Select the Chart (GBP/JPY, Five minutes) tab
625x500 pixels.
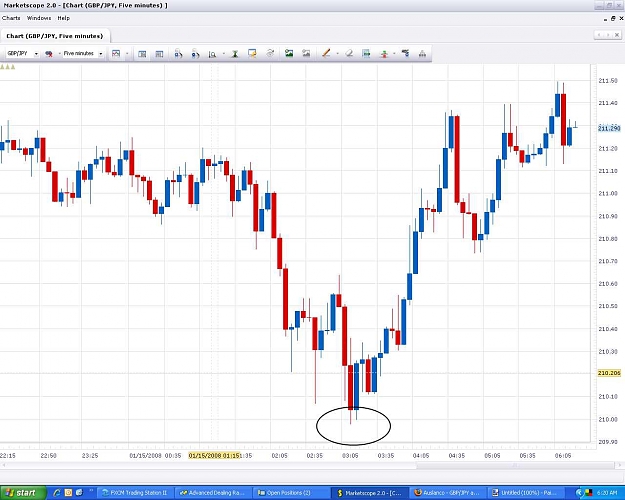pyautogui.click(x=55, y=36)
